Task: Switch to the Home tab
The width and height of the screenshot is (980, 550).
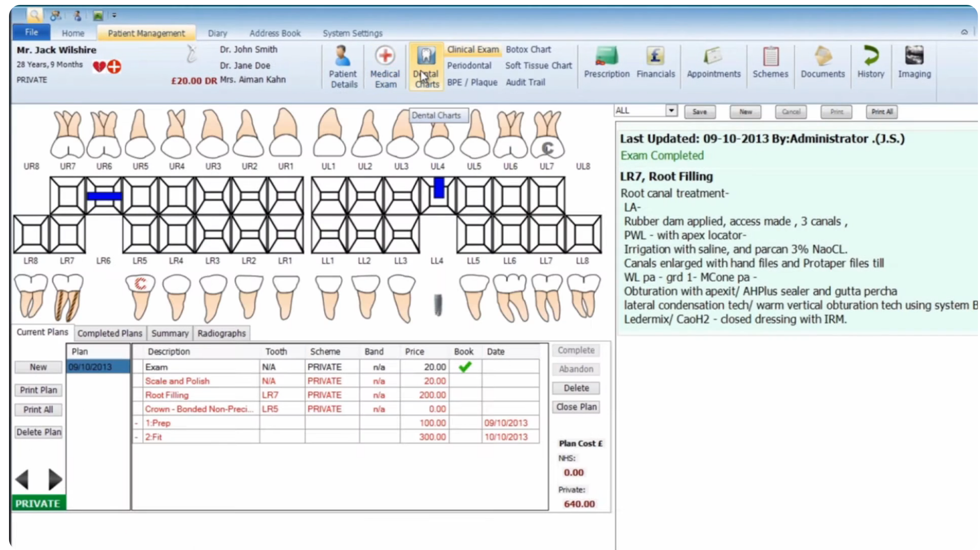Action: (73, 33)
